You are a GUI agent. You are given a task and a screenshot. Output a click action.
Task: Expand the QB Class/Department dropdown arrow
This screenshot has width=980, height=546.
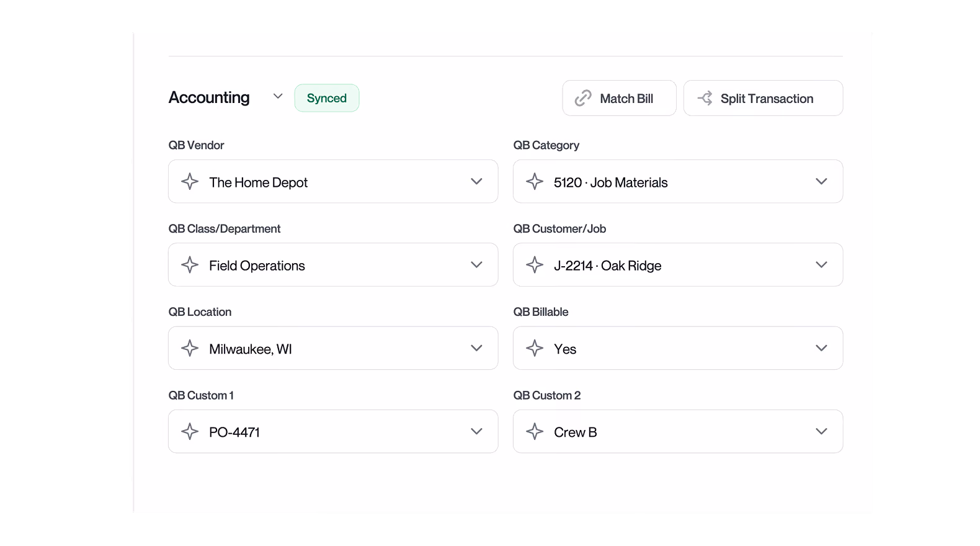point(476,265)
